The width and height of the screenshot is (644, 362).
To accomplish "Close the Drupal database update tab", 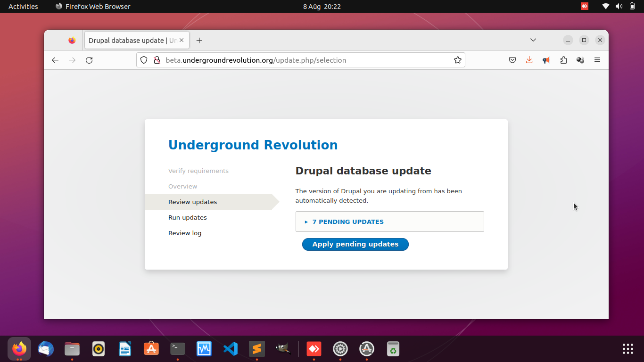I will point(182,40).
